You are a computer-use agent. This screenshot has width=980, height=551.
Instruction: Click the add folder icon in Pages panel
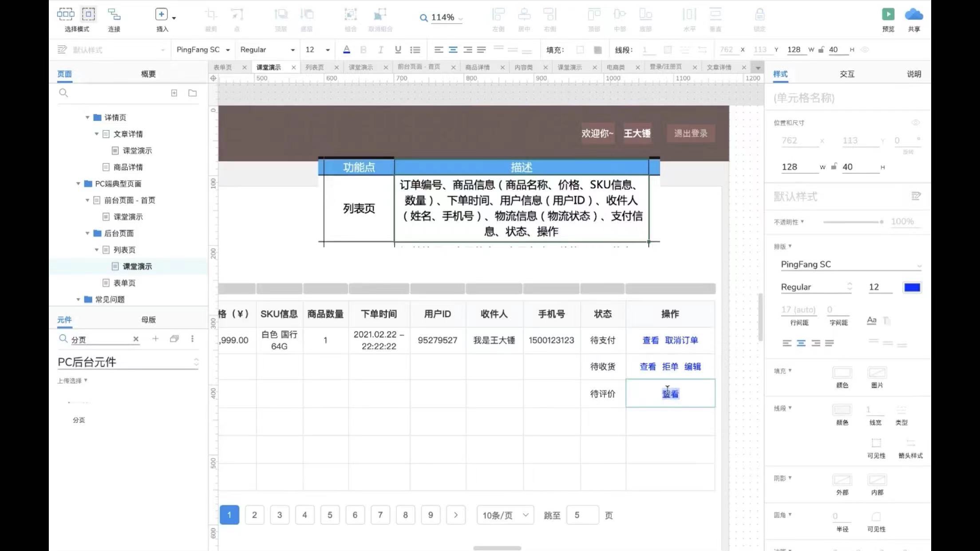coord(192,93)
